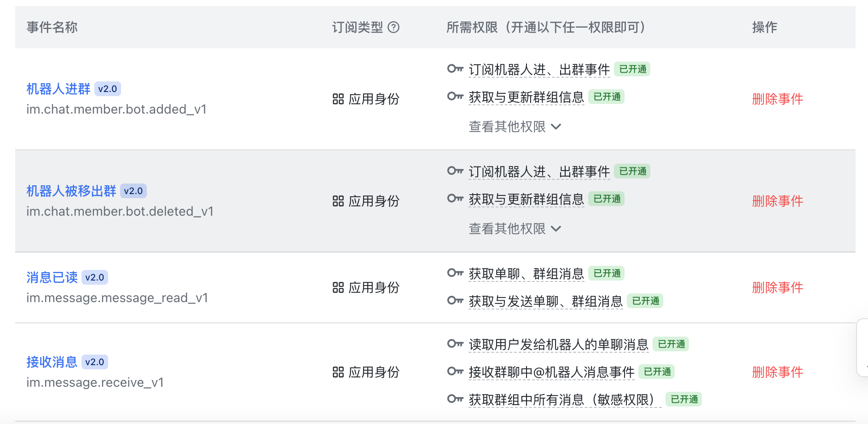Open the 机器人被移出群 event link

tap(71, 191)
